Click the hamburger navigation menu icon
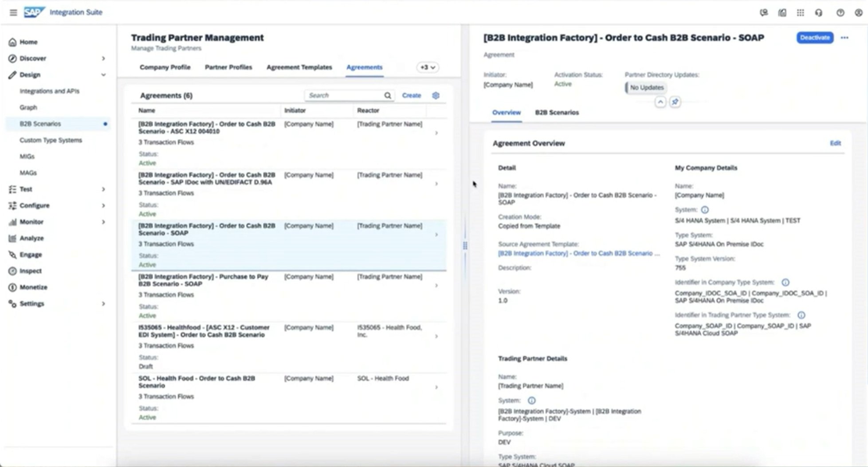 click(x=13, y=12)
